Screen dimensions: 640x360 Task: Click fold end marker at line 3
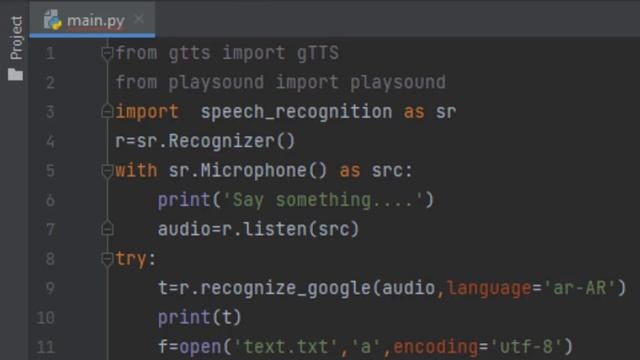point(107,111)
